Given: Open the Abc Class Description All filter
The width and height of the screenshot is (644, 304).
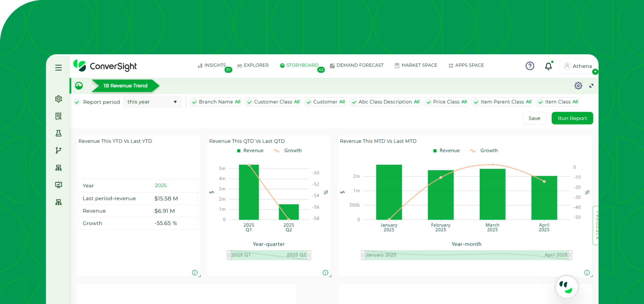Looking at the screenshot, I should coord(385,102).
